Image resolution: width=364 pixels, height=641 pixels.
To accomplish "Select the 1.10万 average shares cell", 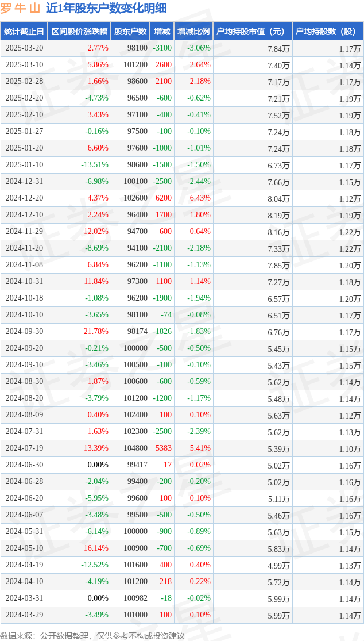I will (350, 448).
